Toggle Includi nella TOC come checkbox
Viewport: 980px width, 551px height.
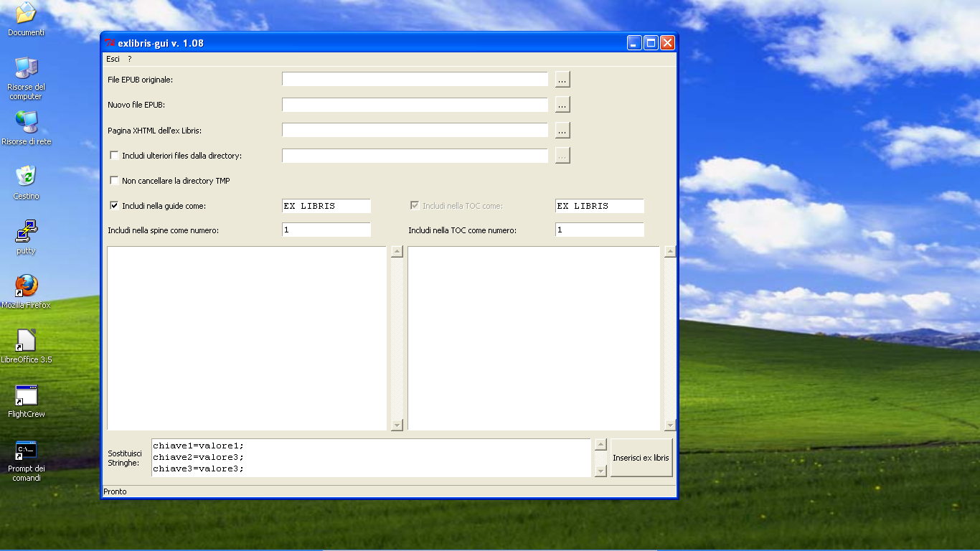coord(415,206)
